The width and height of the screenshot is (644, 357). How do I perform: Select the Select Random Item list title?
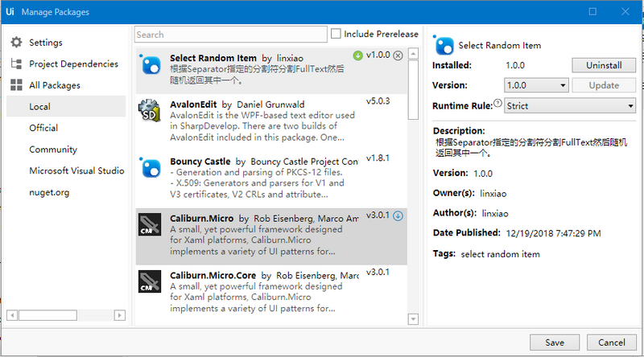(213, 58)
